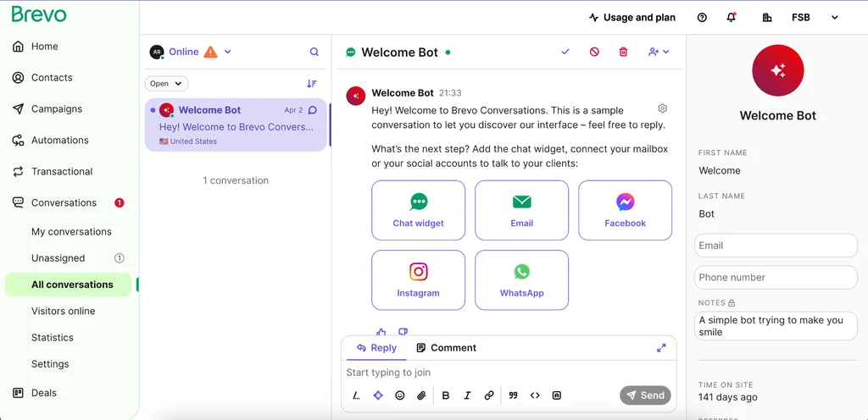
Task: Select All conversations
Action: click(69, 285)
